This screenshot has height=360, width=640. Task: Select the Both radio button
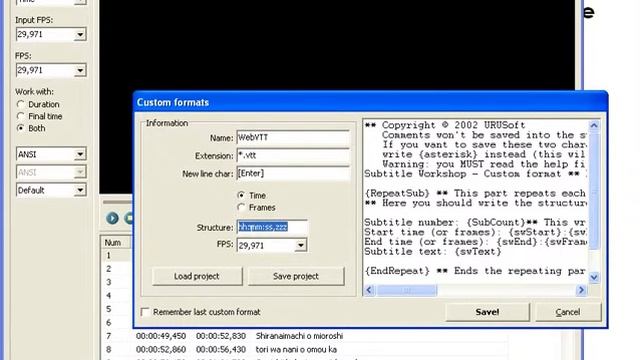20,128
